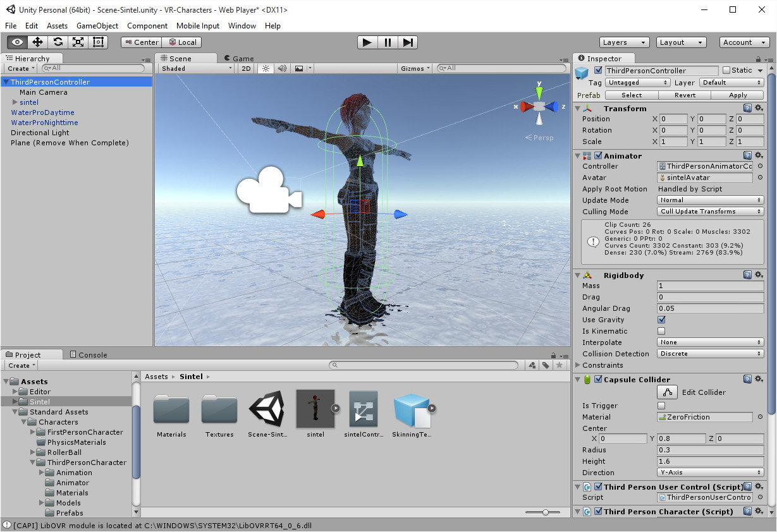Disable Capsule Collider component checkbox
777x532 pixels.
coord(599,379)
